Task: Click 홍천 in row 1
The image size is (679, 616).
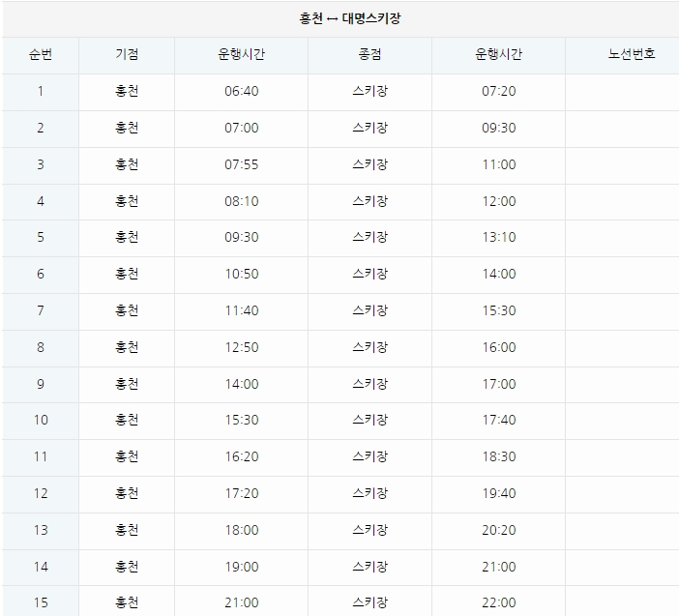Action: 127,91
